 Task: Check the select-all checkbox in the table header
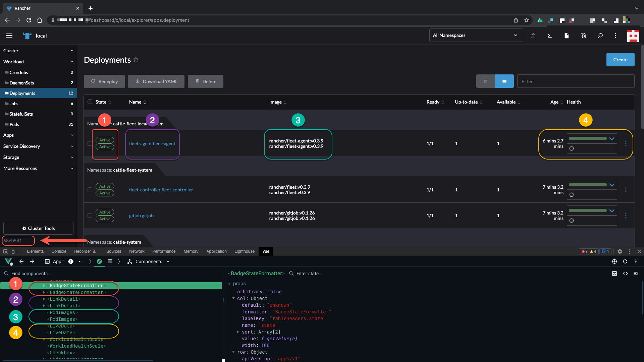90,102
